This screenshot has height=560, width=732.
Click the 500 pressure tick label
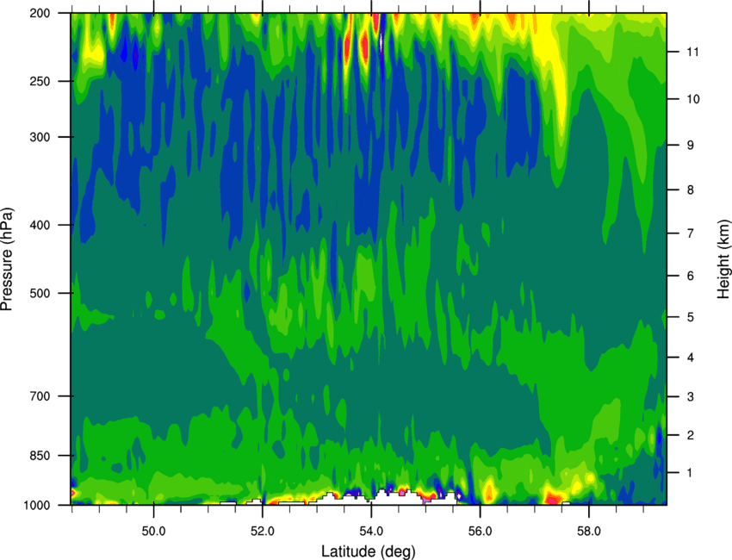click(x=40, y=293)
